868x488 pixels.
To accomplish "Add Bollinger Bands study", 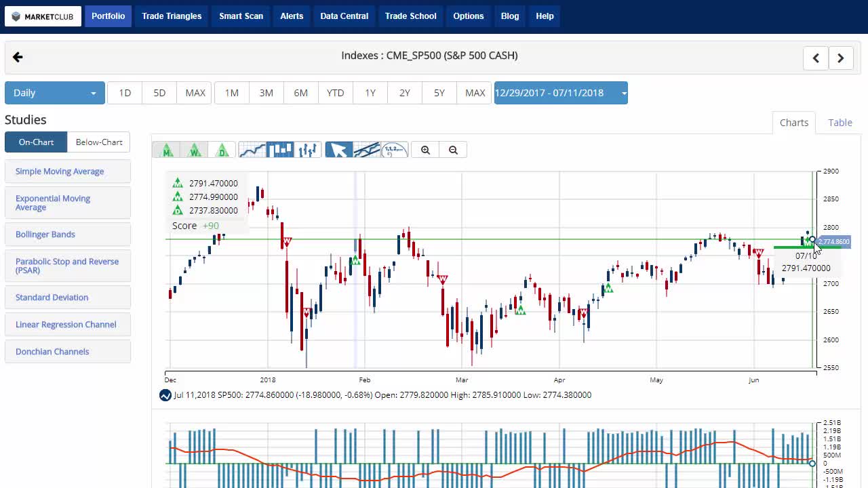I will [68, 235].
